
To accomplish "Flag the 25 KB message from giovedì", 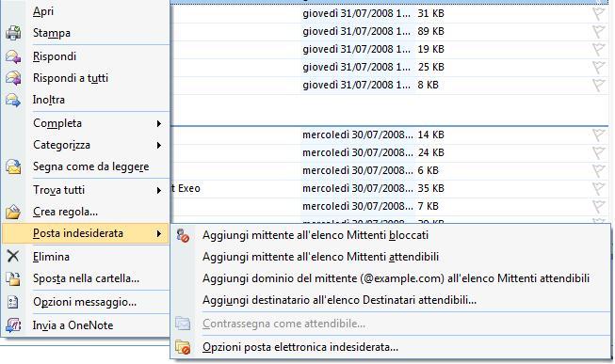I will [x=599, y=68].
